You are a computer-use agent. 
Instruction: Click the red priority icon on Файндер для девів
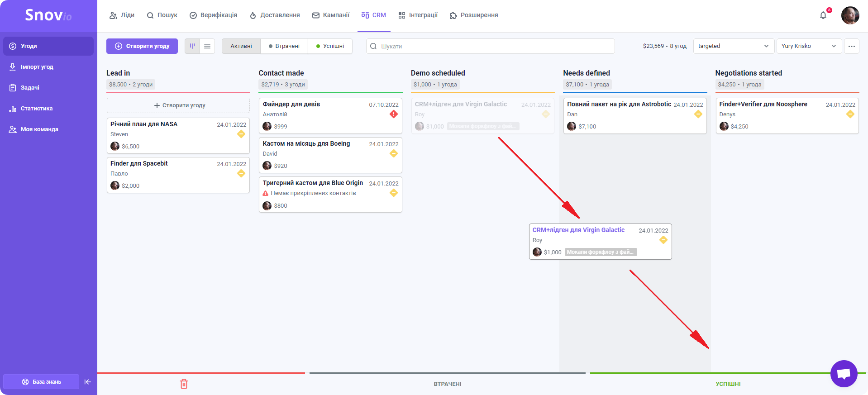(x=394, y=114)
